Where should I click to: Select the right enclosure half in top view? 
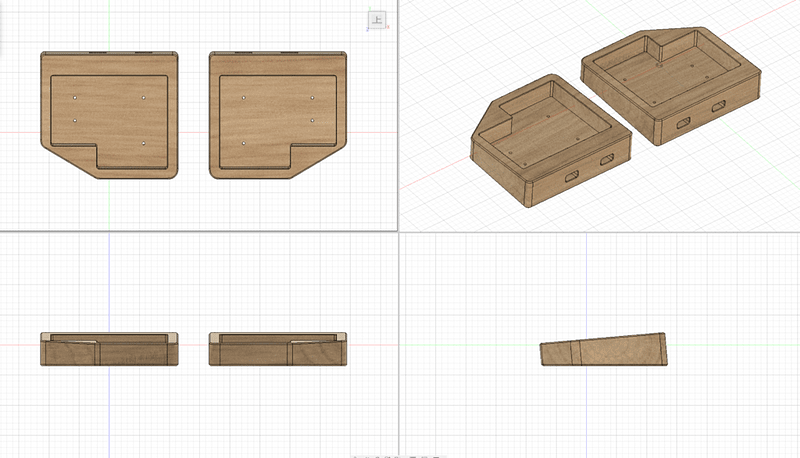278,115
